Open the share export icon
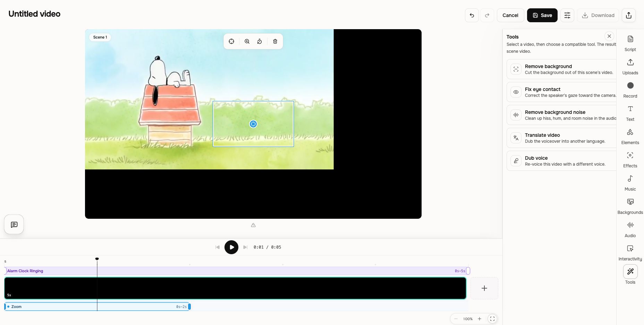 [x=629, y=15]
